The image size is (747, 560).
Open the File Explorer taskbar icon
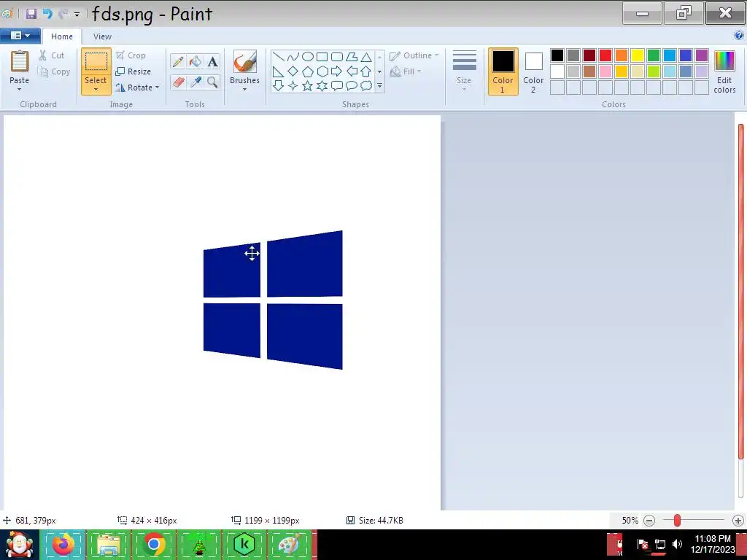109,544
